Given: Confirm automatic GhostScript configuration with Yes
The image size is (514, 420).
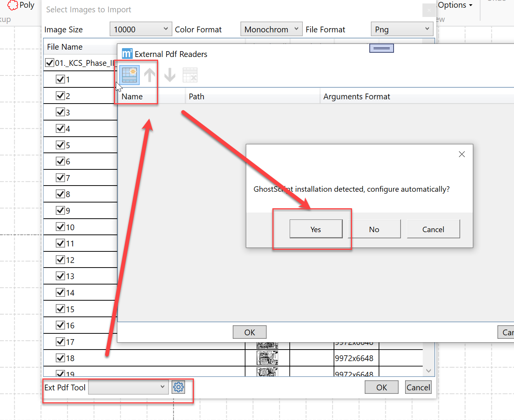Looking at the screenshot, I should 316,229.
